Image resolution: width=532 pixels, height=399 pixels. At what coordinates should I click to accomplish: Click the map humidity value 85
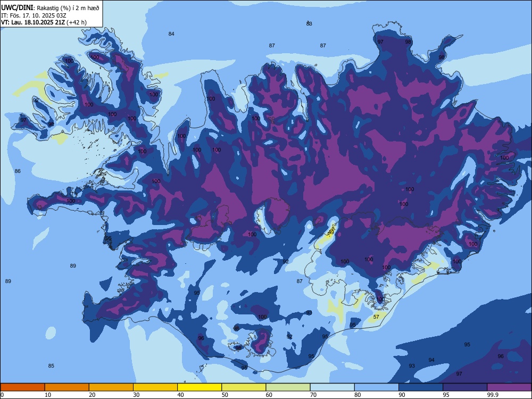[51, 366]
